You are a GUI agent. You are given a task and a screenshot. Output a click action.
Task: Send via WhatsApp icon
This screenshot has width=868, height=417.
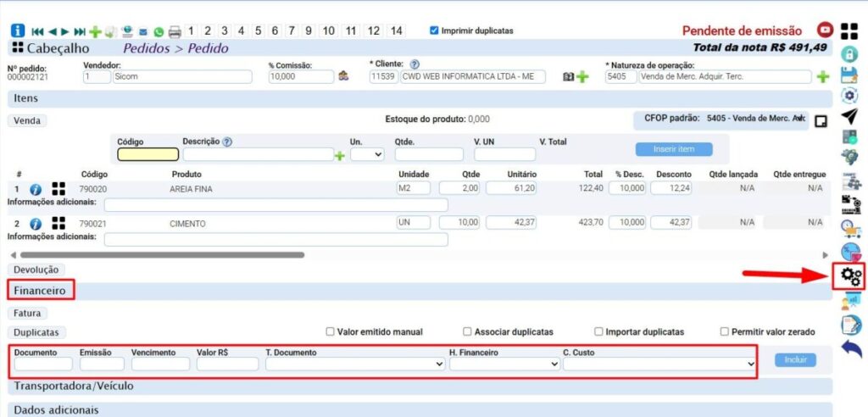(x=159, y=32)
